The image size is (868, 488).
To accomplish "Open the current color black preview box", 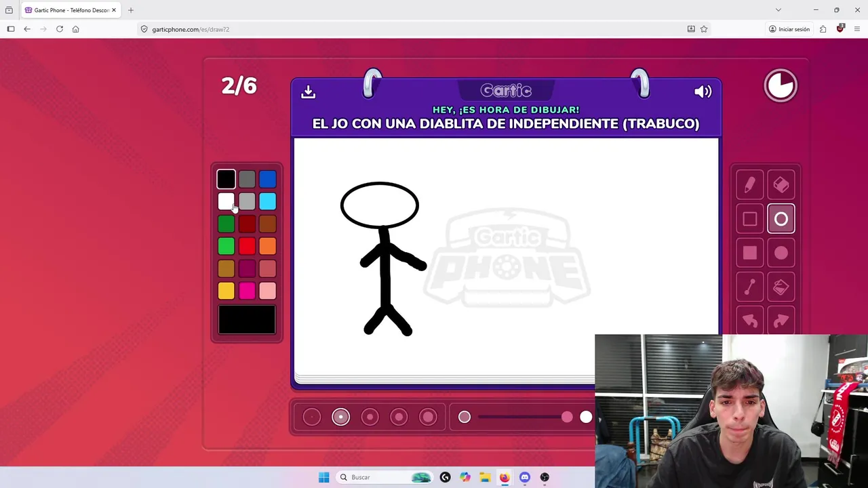I will pyautogui.click(x=247, y=320).
